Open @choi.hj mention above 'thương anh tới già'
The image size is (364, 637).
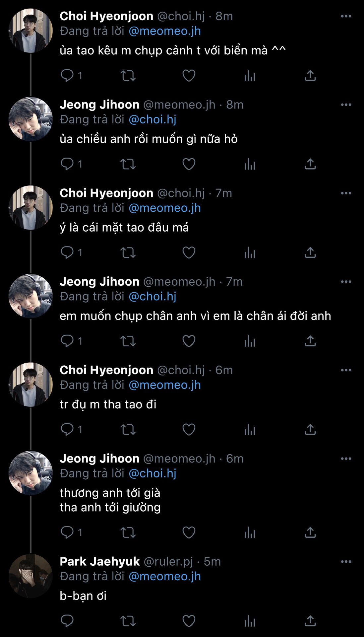(152, 473)
